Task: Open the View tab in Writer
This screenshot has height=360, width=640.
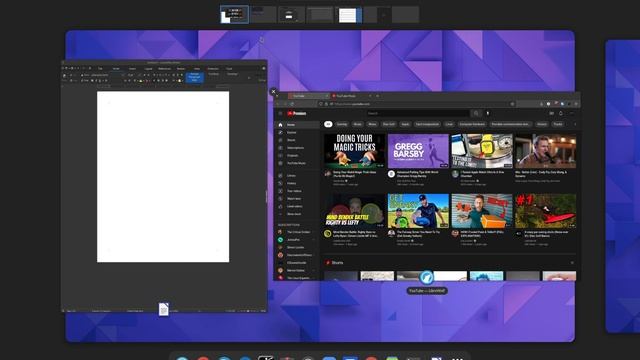Action: (197, 69)
